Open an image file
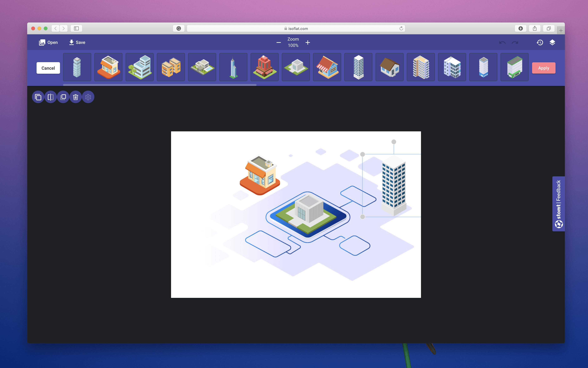 pos(48,42)
